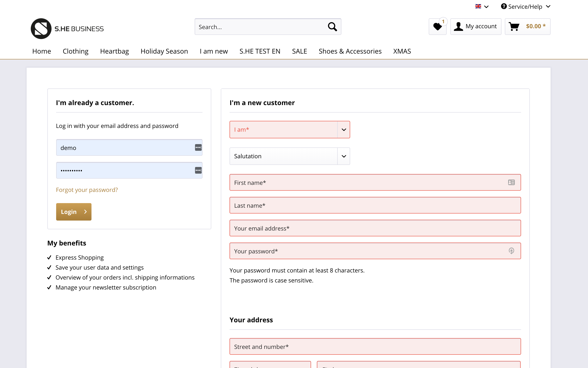Click the person icon beside My account
The image size is (588, 368).
[458, 26]
